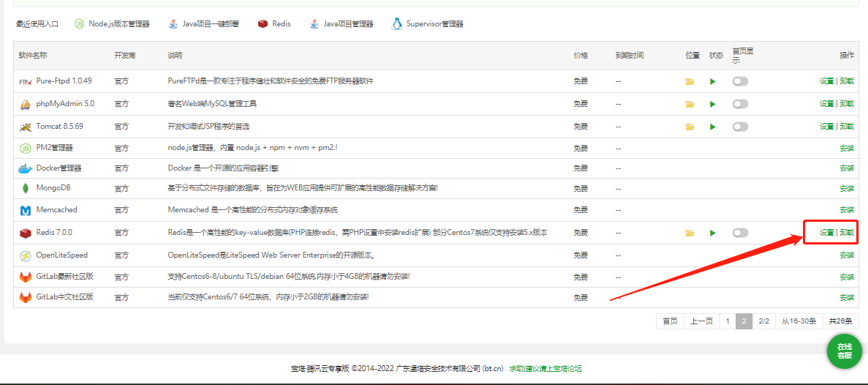Click the OpenLiteSpeed software name

tap(62, 256)
